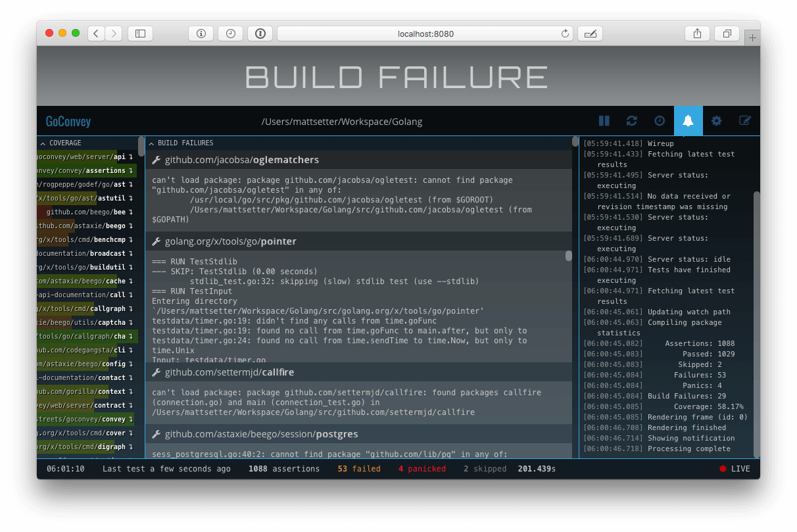
Task: Click jump arrow on api coverage row
Action: coord(132,157)
